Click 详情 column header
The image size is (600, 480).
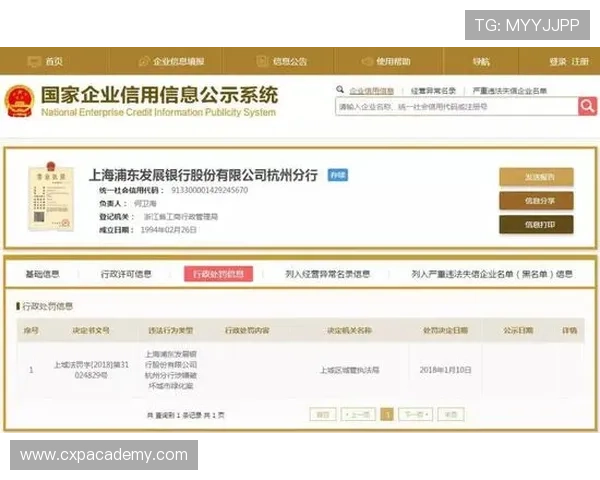[569, 330]
